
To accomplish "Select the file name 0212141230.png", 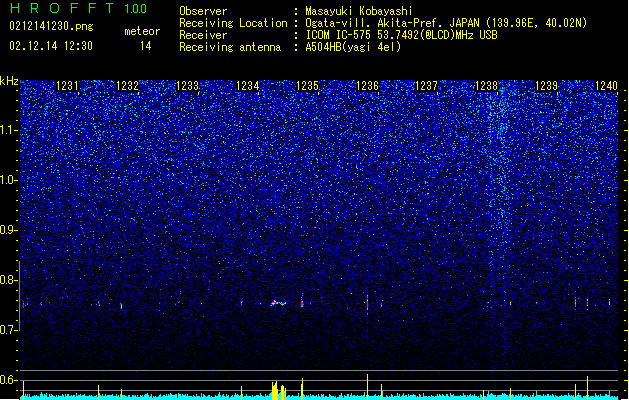I will [51, 26].
